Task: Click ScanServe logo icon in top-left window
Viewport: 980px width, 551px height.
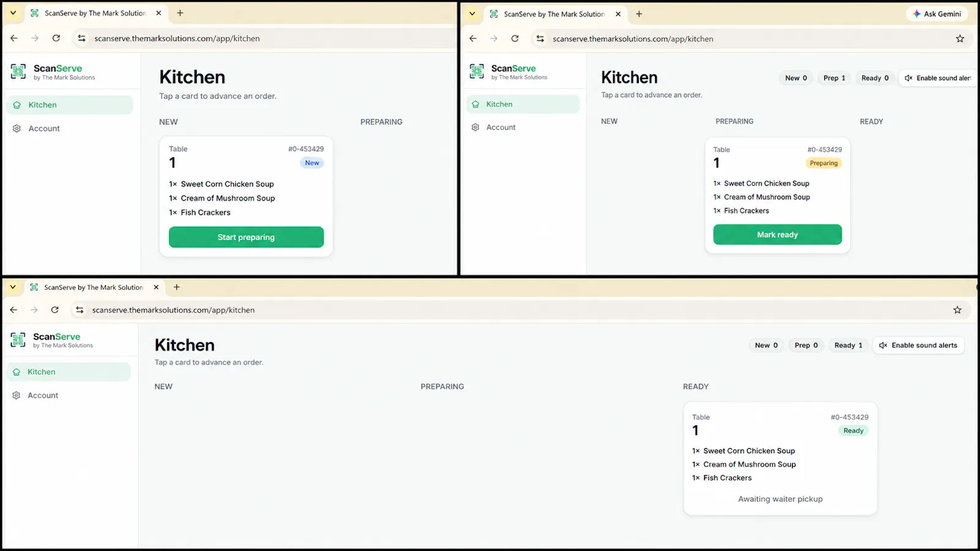Action: click(x=18, y=72)
